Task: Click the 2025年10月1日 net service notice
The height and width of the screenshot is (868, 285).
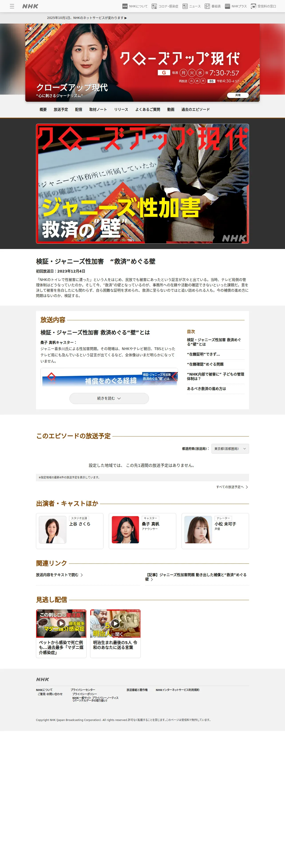Action: [x=87, y=18]
